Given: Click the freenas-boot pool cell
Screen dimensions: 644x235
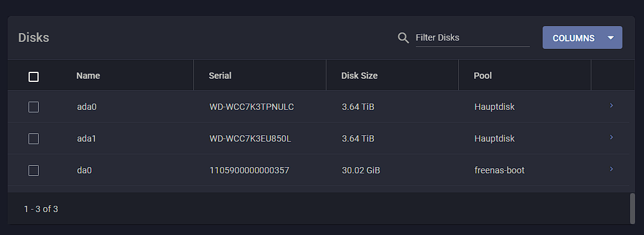Looking at the screenshot, I should pyautogui.click(x=499, y=170).
